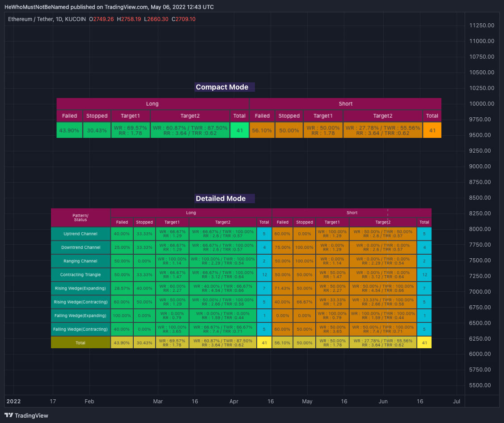Click the TradingView logo in the footer
Viewport: 504px width, 423px height.
[x=26, y=415]
